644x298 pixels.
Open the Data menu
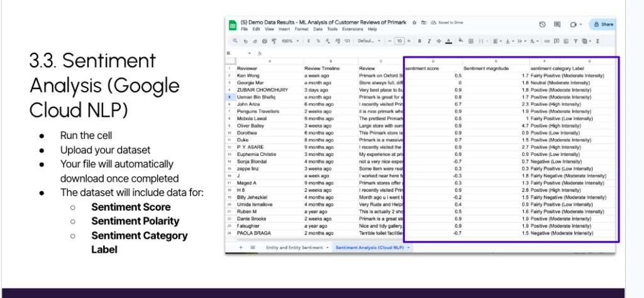[318, 29]
